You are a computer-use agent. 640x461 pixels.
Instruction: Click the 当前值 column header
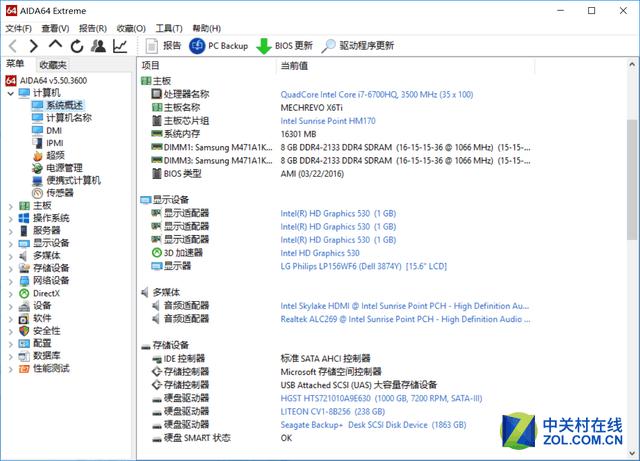[x=294, y=66]
